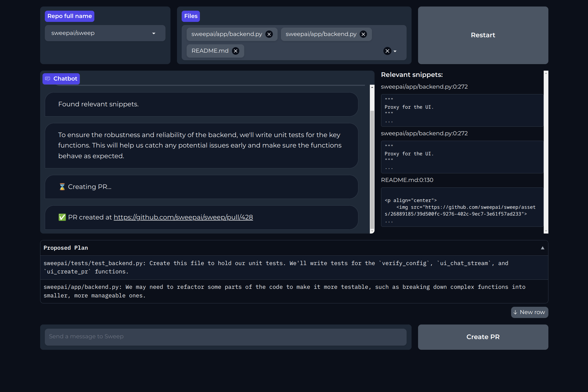The height and width of the screenshot is (392, 588).
Task: Clear all selected files with the X icon
Action: click(387, 51)
